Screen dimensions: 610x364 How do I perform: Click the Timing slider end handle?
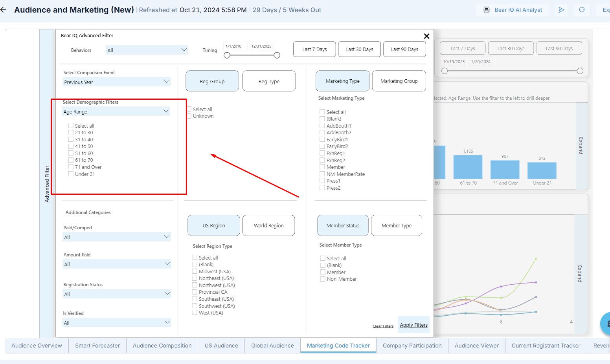(277, 55)
